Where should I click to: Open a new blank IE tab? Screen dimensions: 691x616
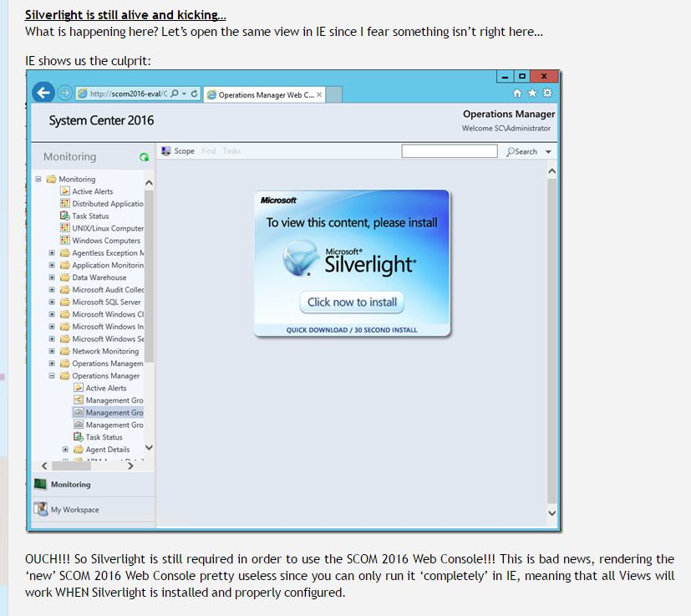point(334,94)
